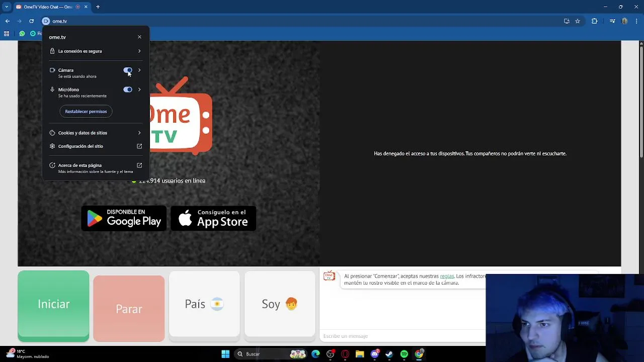Open the WhatsApp bookmark icon
Image resolution: width=644 pixels, height=362 pixels.
coord(22,34)
